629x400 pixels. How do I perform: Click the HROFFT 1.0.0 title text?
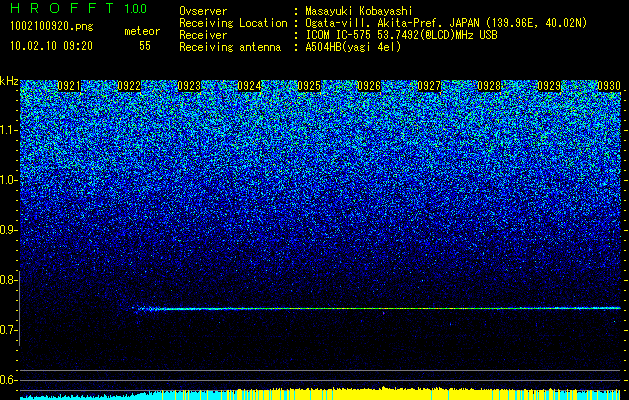click(79, 8)
